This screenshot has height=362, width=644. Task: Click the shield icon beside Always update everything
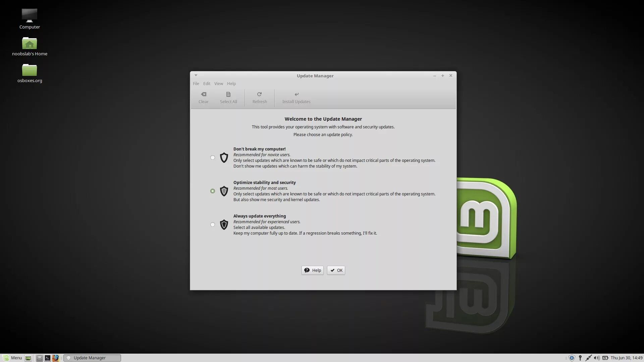224,225
